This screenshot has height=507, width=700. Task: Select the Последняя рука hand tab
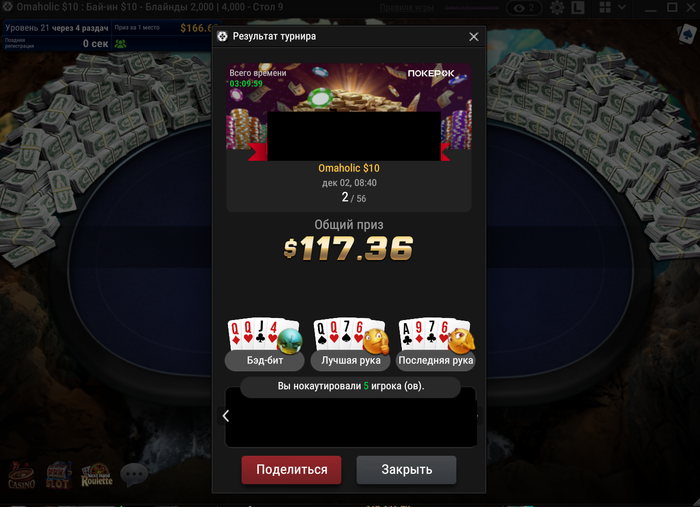coord(436,361)
